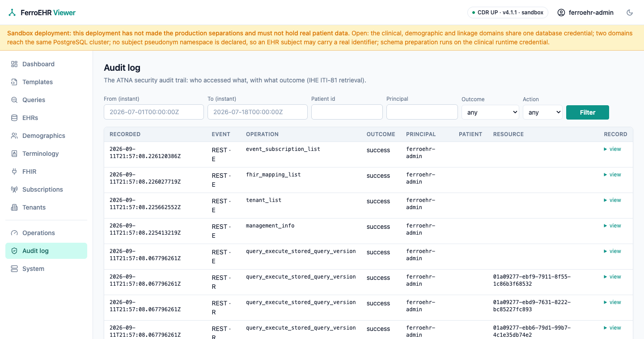644x339 pixels.
Task: Open the System page
Action: coord(46,269)
